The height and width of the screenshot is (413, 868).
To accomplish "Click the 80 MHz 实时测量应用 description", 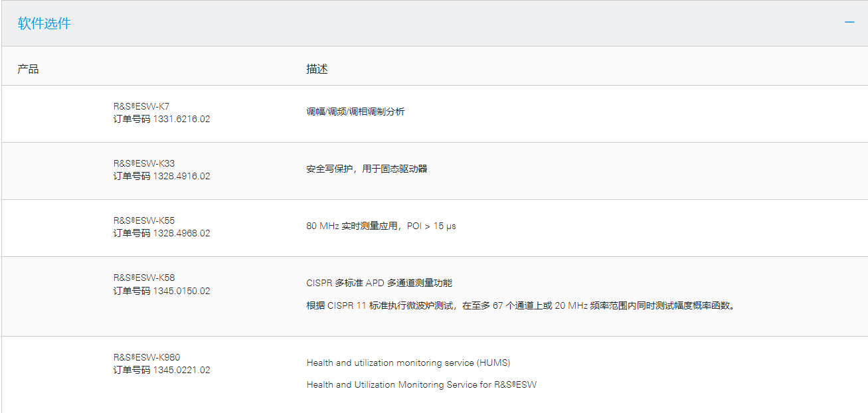I will pos(381,226).
